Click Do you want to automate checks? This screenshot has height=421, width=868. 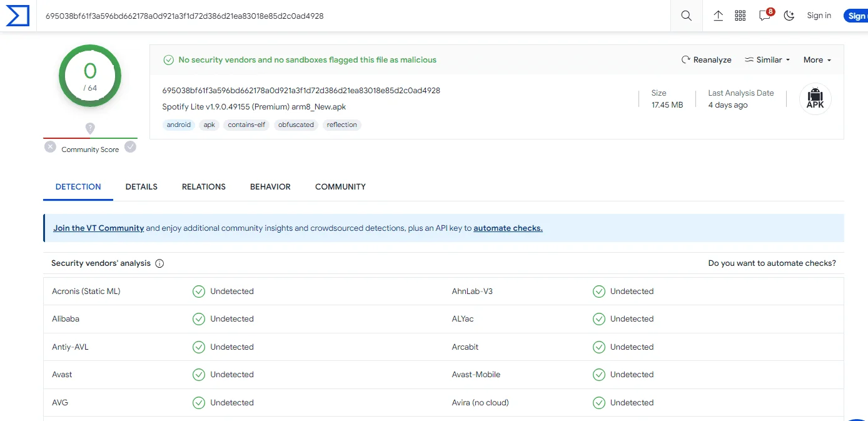pyautogui.click(x=772, y=263)
